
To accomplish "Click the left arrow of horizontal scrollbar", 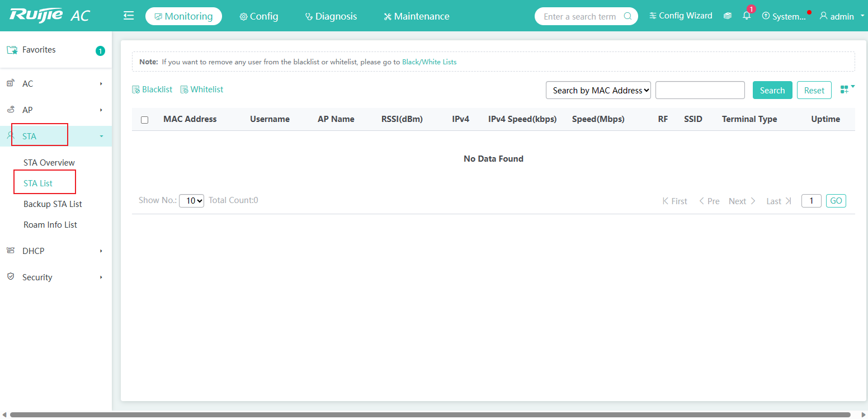I will (4, 415).
